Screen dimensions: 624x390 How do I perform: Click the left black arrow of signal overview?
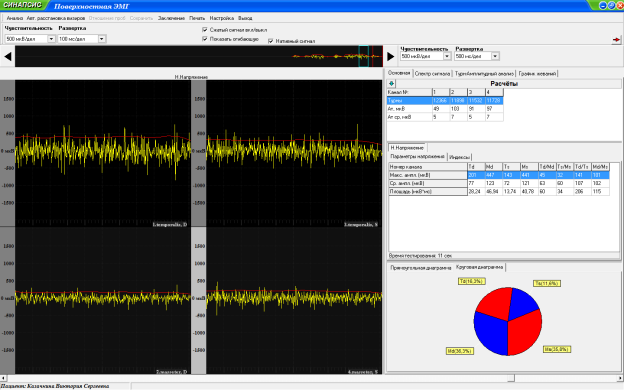8,57
